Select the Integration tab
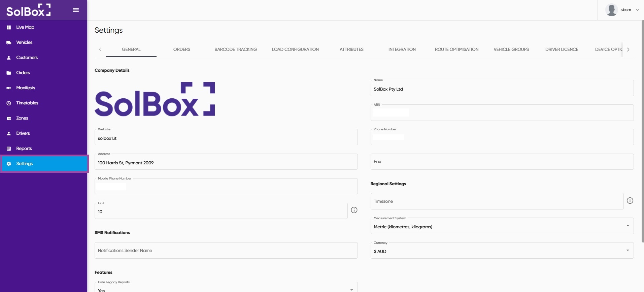644x292 pixels. [402, 50]
